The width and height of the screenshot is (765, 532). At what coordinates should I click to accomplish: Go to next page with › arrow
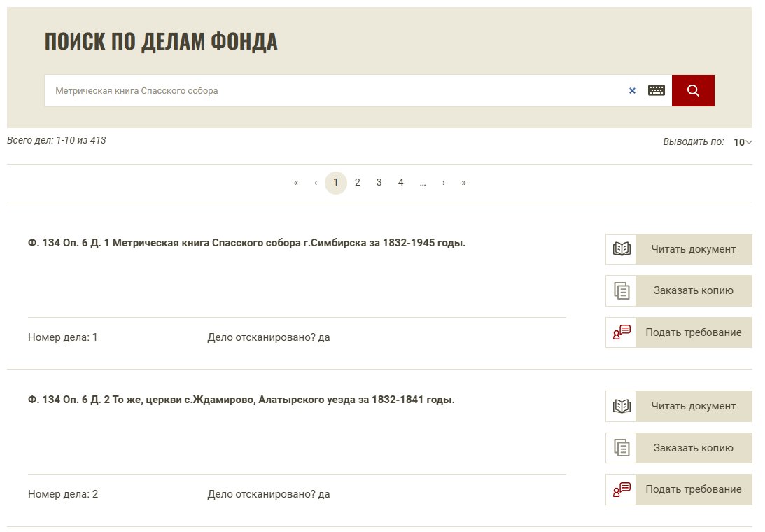(444, 183)
